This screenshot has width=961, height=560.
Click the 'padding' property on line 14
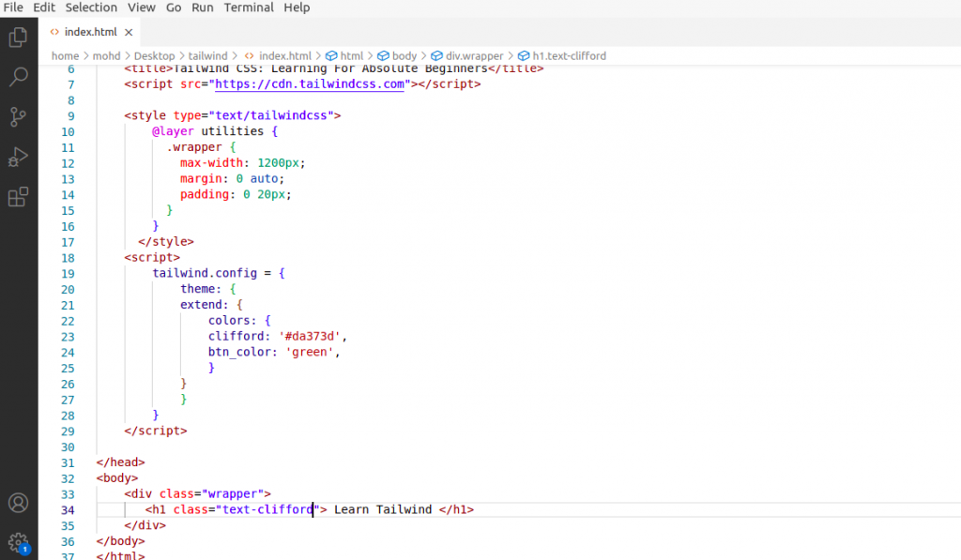coord(204,194)
